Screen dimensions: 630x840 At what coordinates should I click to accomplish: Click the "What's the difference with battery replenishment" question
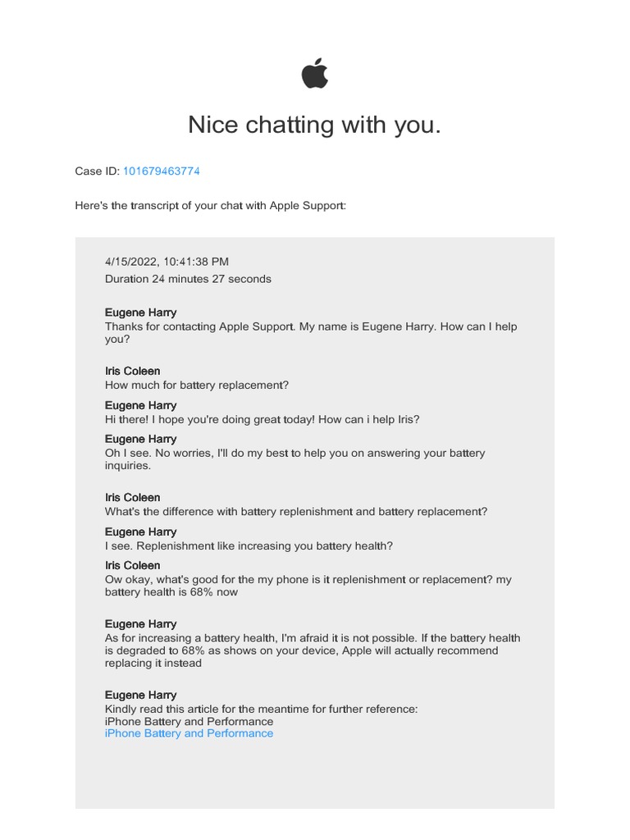click(x=295, y=511)
